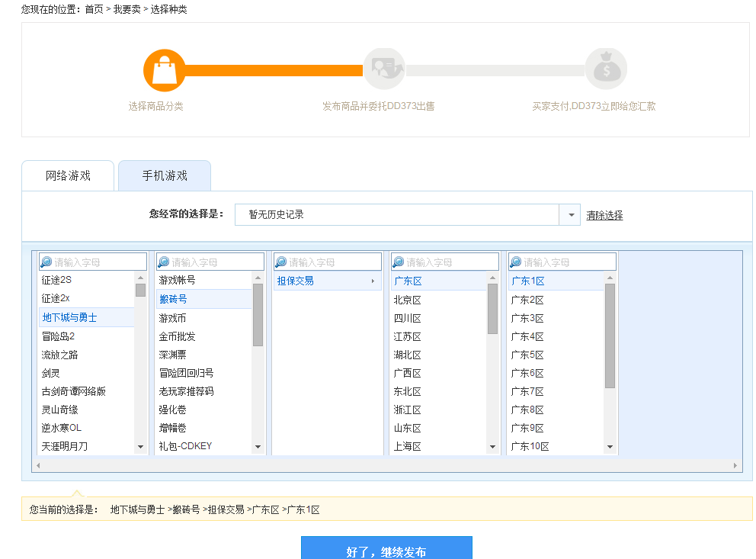The image size is (756, 559).
Task: Click the game list scroll down arrow
Action: [140, 447]
